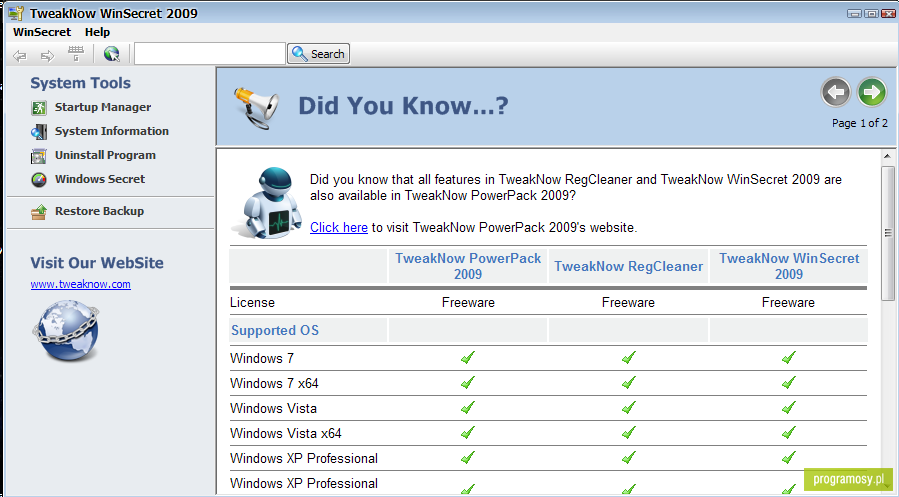
Task: Click Freeware under RegCleaner
Action: coord(628,303)
